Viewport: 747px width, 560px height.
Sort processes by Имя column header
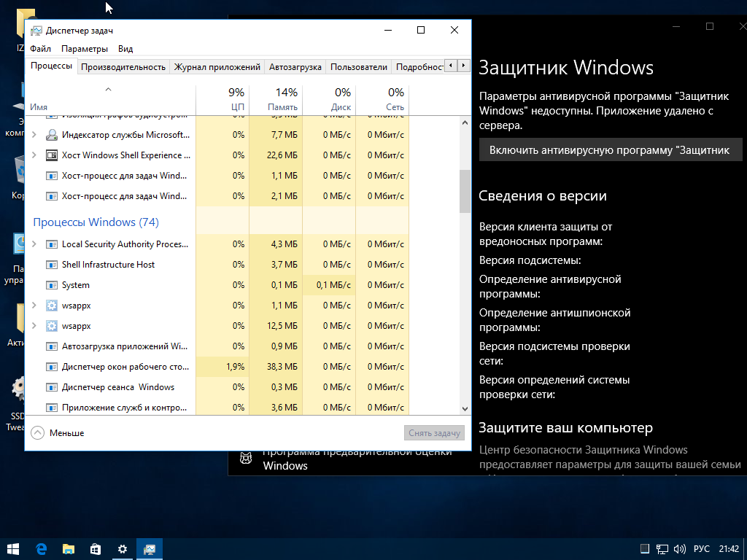pos(110,99)
